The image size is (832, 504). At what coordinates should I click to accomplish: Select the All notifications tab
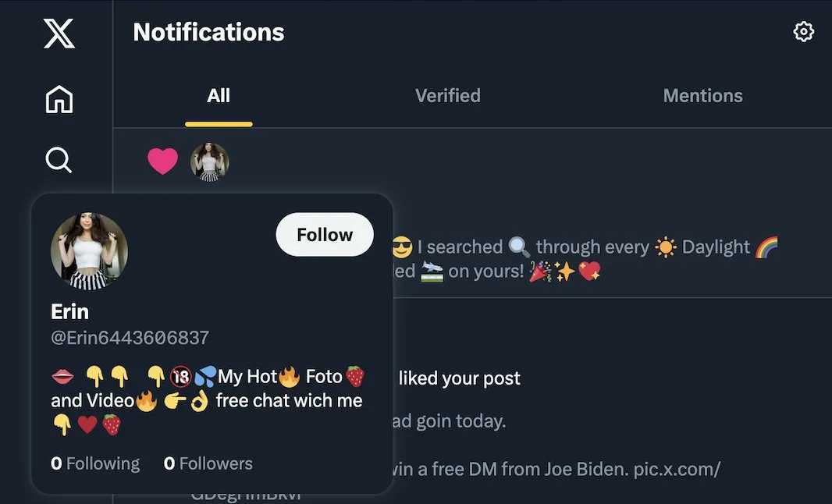point(219,96)
